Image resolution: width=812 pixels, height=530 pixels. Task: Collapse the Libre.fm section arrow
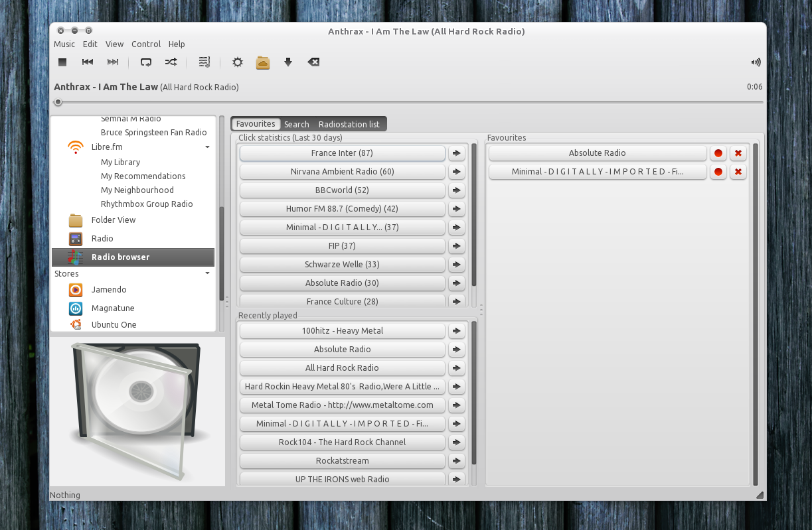[x=207, y=147]
